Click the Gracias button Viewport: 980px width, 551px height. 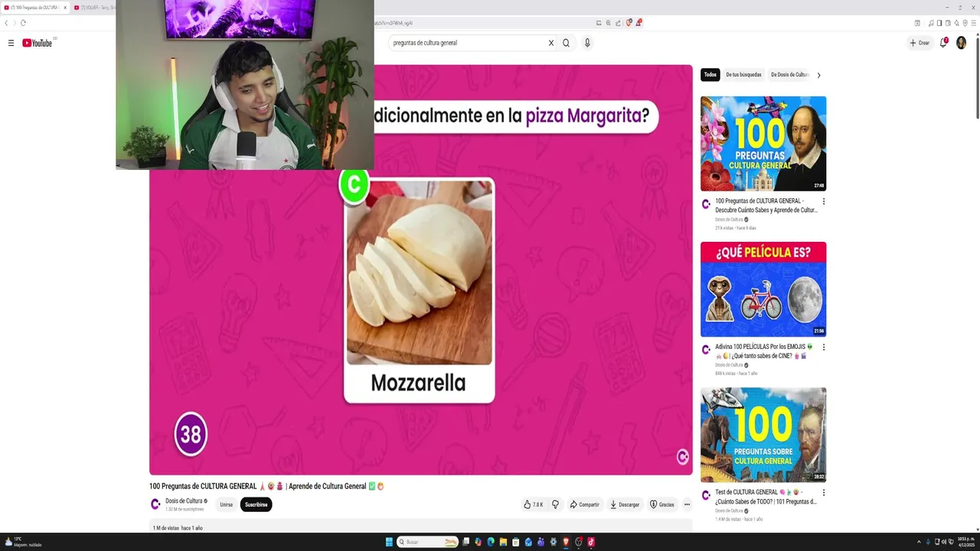[x=662, y=504]
